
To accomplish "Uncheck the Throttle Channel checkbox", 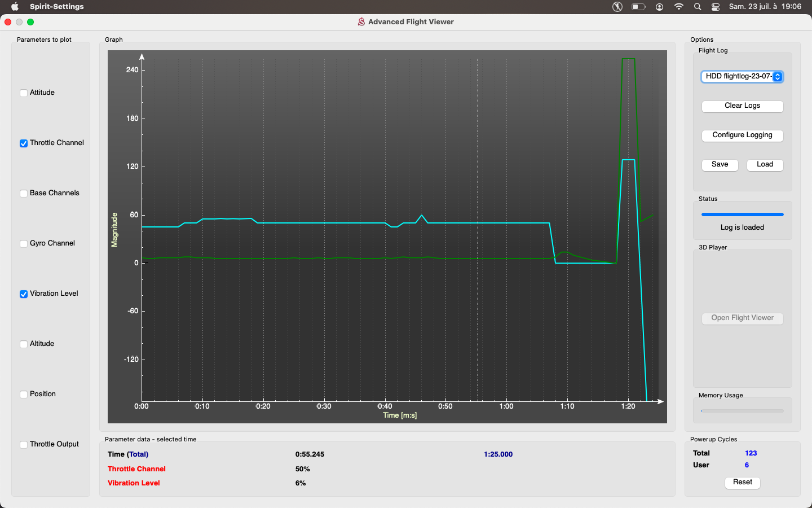I will (24, 143).
